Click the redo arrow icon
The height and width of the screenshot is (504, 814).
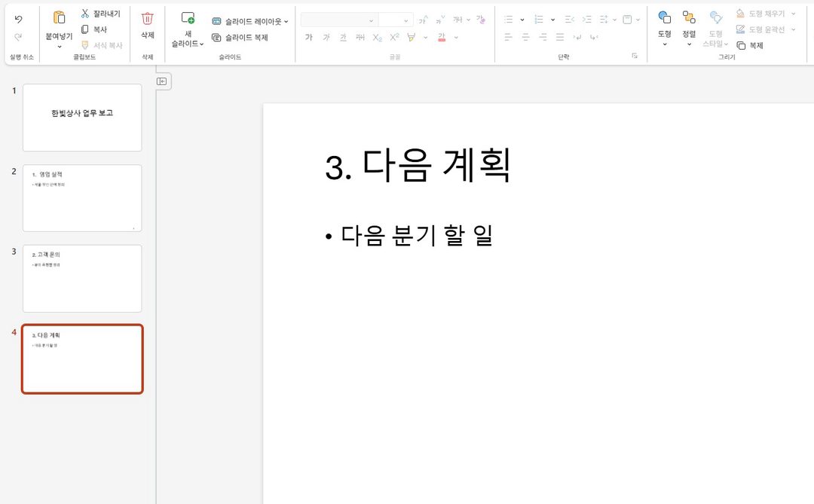[x=19, y=37]
